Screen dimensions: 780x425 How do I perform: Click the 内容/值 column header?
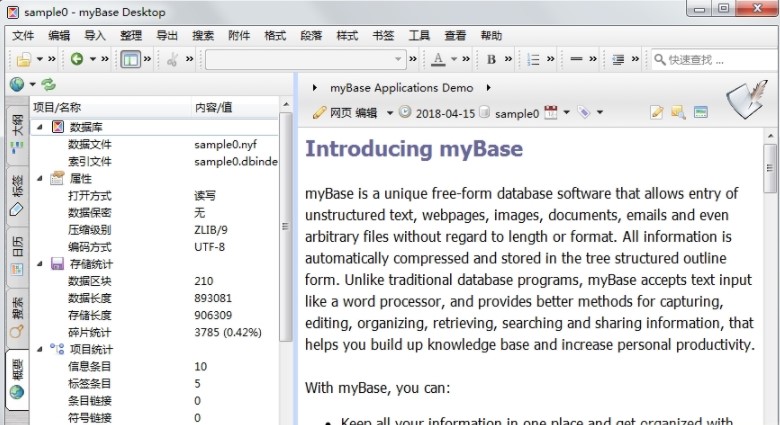point(235,107)
